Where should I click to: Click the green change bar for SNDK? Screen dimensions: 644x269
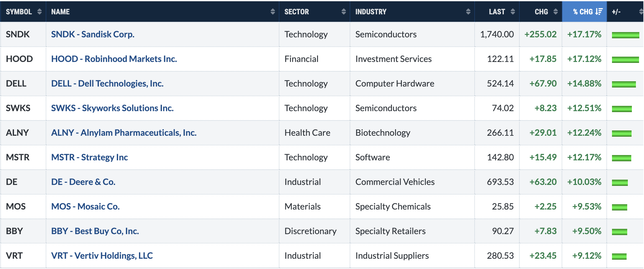coord(625,35)
